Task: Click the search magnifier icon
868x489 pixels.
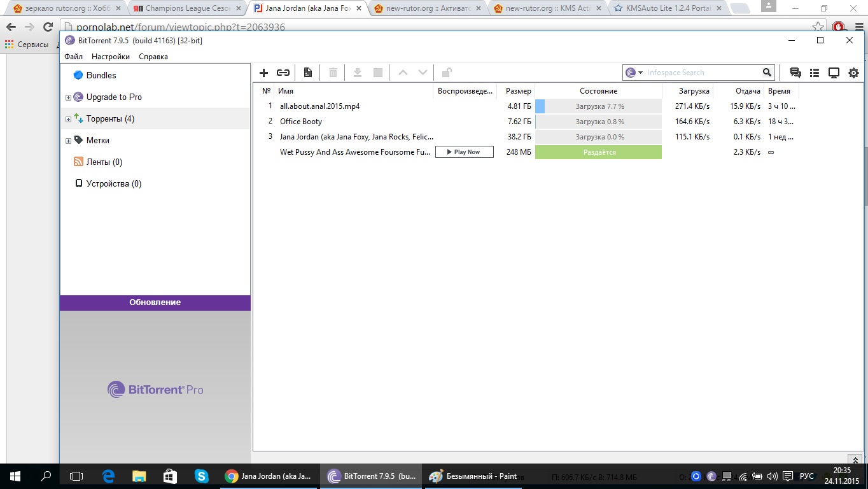Action: [x=767, y=73]
